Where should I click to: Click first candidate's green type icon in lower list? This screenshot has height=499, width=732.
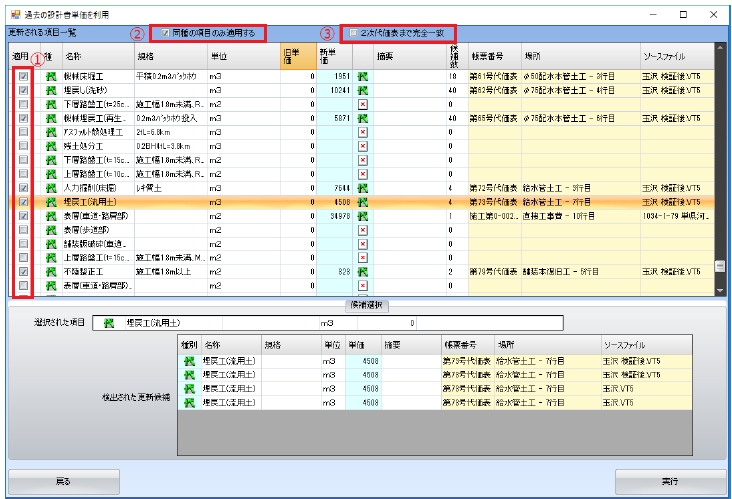tap(187, 362)
